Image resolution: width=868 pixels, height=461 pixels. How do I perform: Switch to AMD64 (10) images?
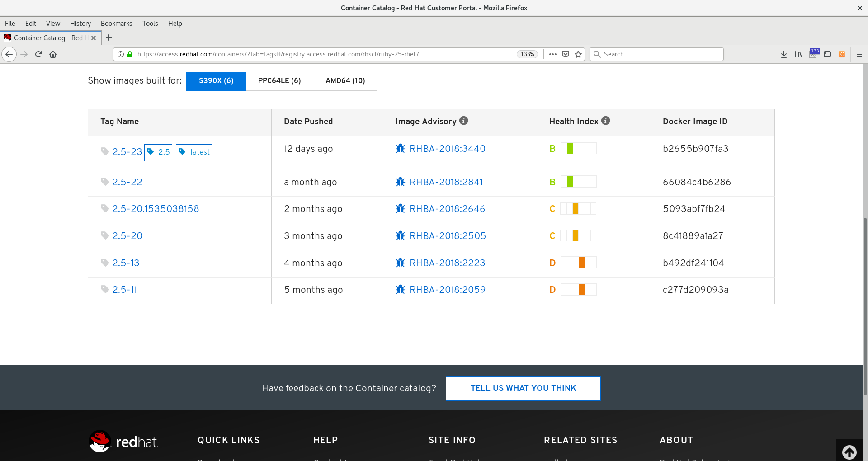pos(345,81)
